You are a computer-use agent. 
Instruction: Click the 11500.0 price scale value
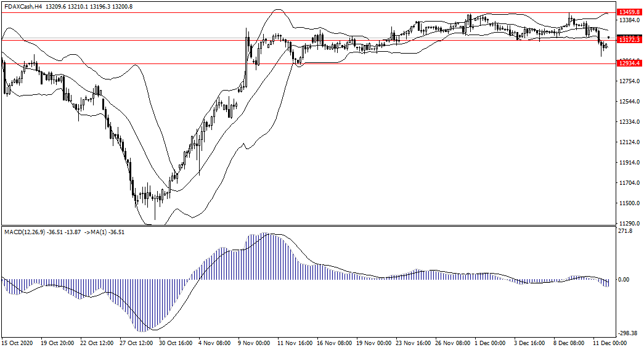pyautogui.click(x=628, y=203)
